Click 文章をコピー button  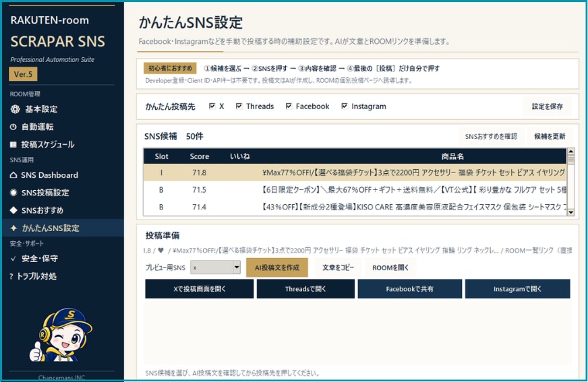click(x=338, y=267)
